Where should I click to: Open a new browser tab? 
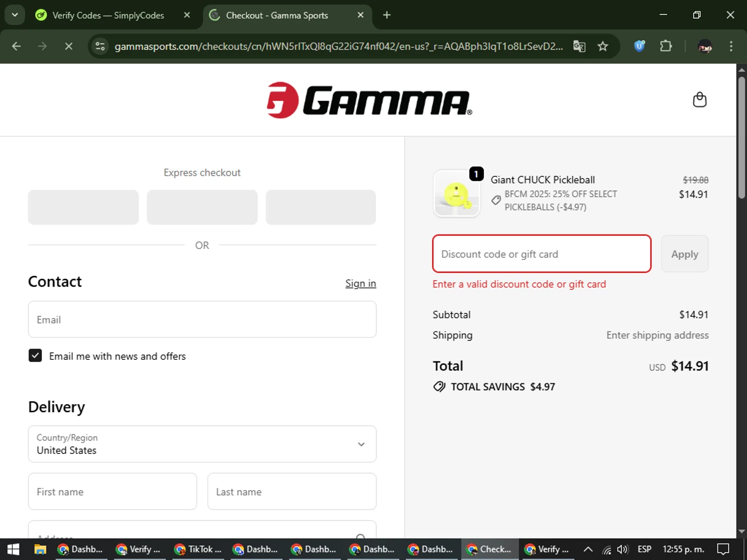click(387, 15)
